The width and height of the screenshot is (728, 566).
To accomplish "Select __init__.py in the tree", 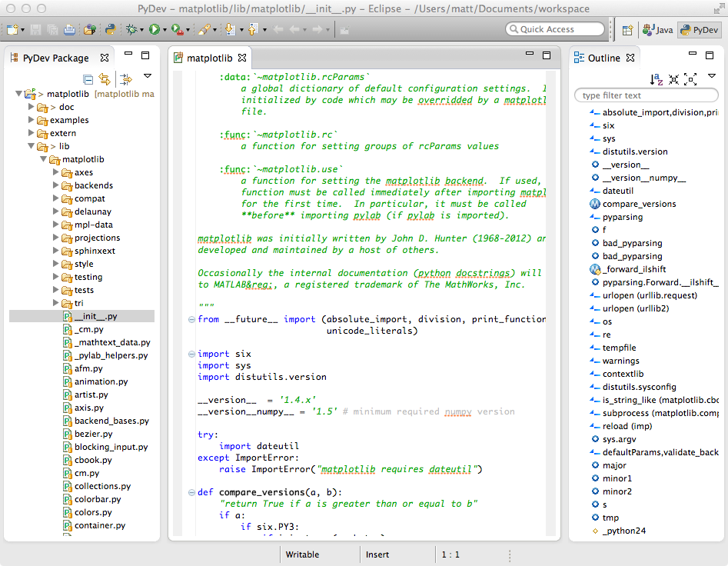I will [x=81, y=316].
